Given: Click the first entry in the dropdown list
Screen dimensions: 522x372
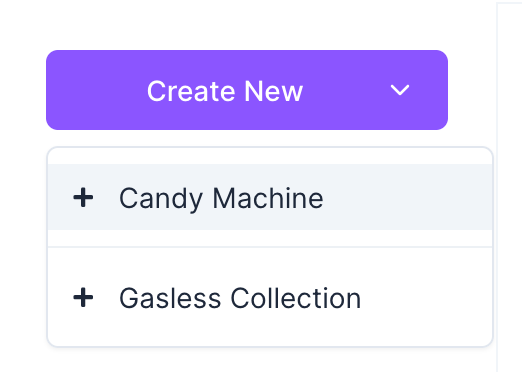Looking at the screenshot, I should (x=270, y=197).
